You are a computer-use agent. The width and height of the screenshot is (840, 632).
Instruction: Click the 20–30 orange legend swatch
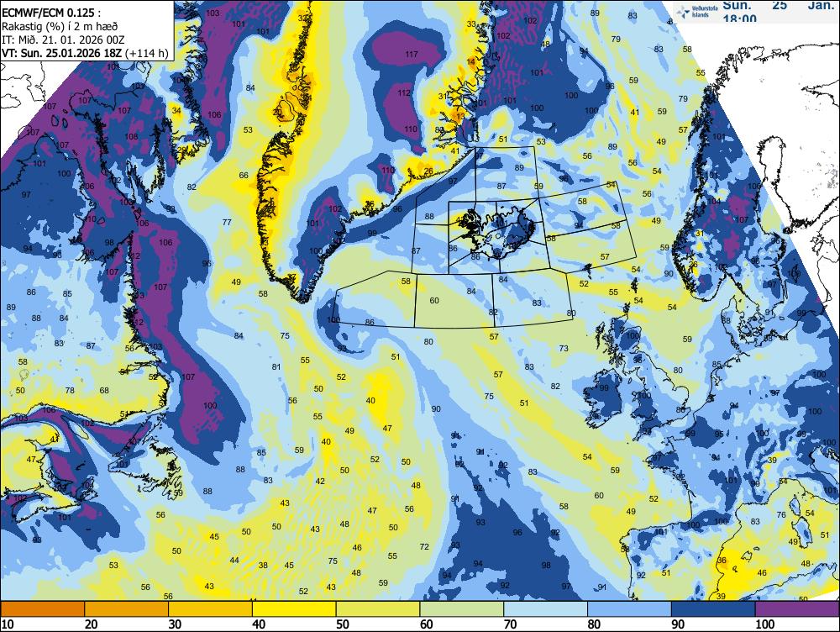[127, 609]
